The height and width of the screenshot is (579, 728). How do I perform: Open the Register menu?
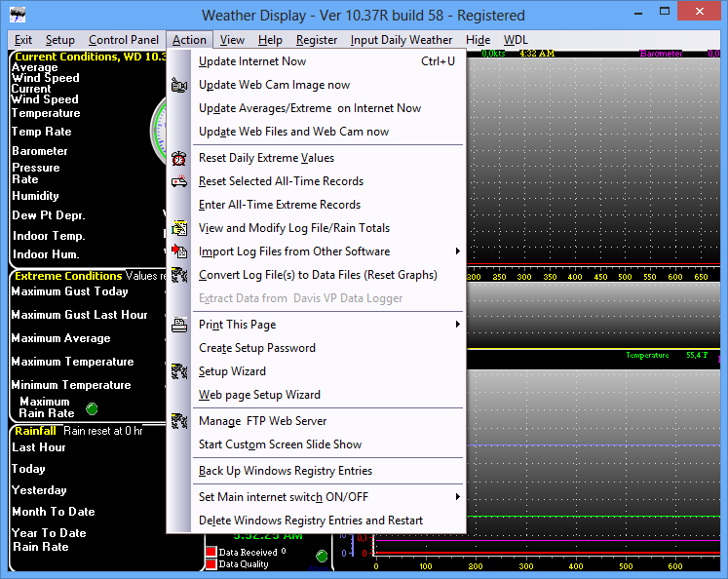[317, 40]
